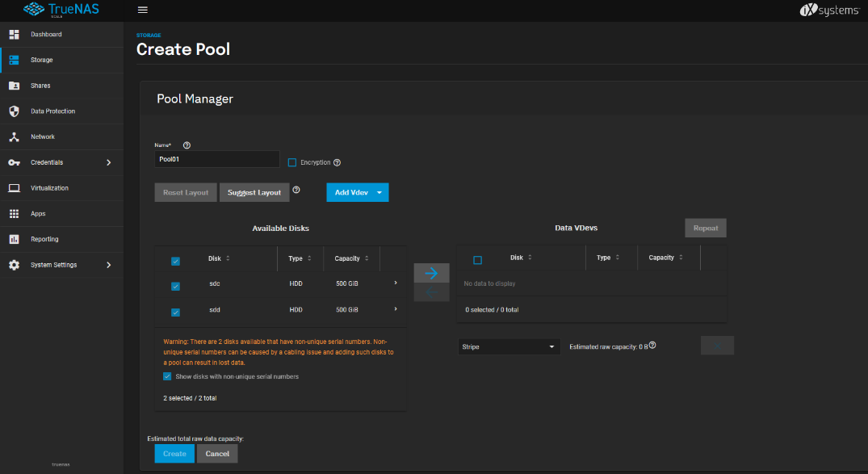Toggle the hamburger sidebar menu
This screenshot has width=868, height=474.
tap(142, 10)
